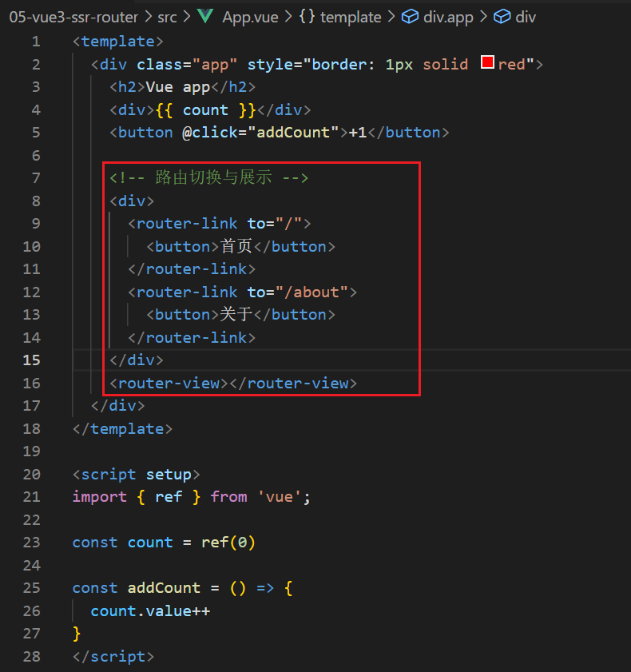
Task: Click line number 15 in the gutter
Action: pos(31,360)
